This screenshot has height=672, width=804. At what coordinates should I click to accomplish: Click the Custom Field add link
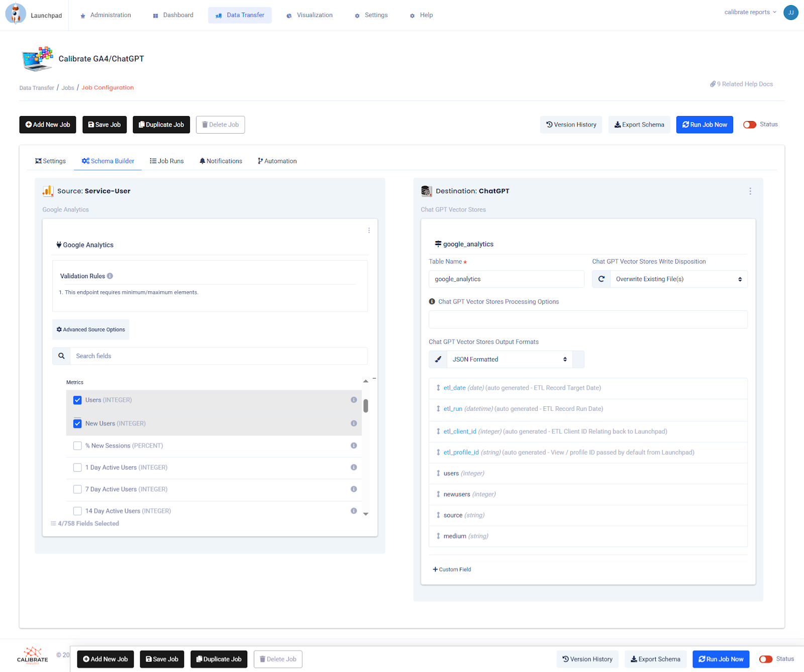452,570
